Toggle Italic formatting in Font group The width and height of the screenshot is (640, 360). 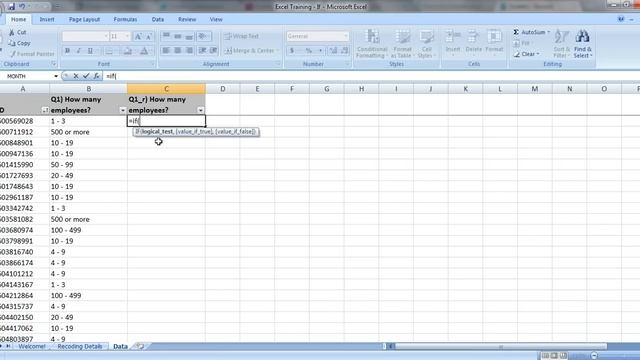79,51
